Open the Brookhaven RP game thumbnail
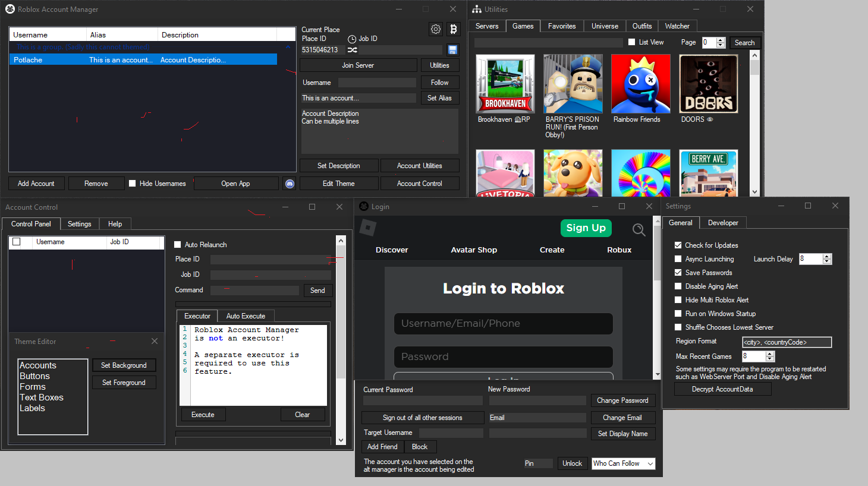Screen dimensions: 868x486 pyautogui.click(x=505, y=83)
